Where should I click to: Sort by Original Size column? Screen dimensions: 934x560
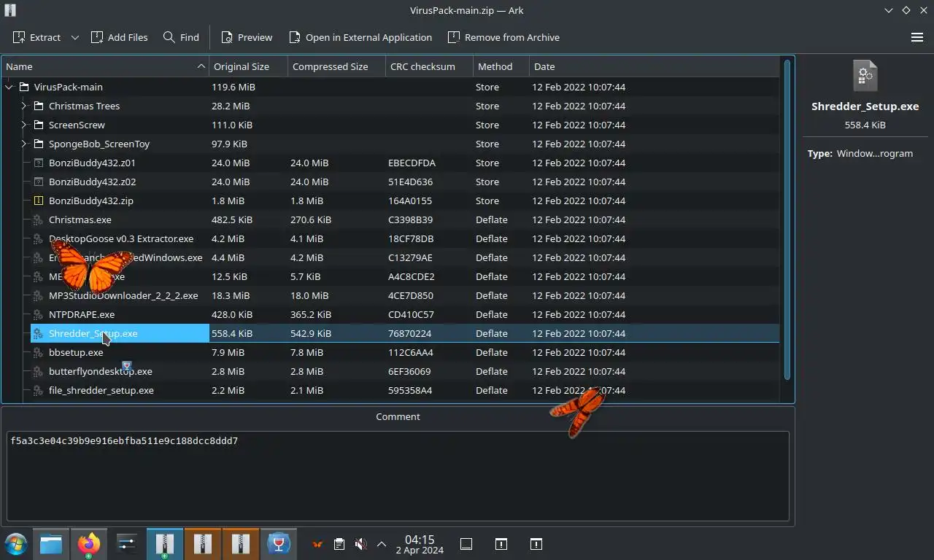(x=248, y=66)
